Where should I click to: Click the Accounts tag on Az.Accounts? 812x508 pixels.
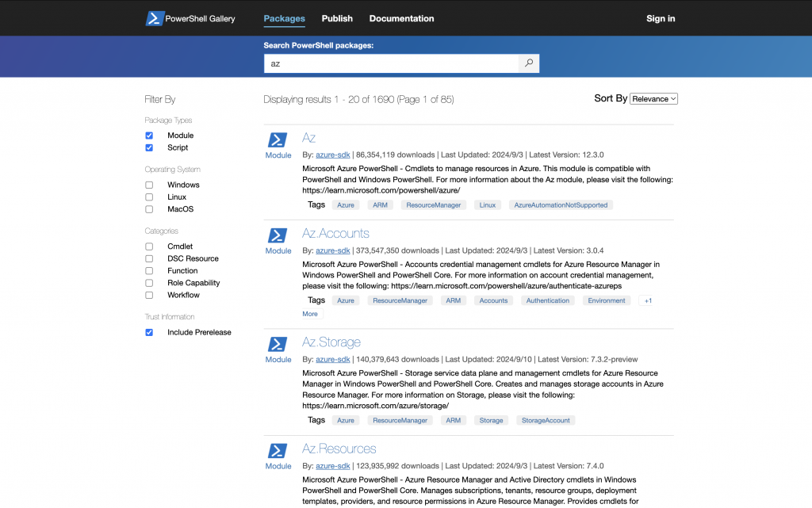pyautogui.click(x=493, y=300)
